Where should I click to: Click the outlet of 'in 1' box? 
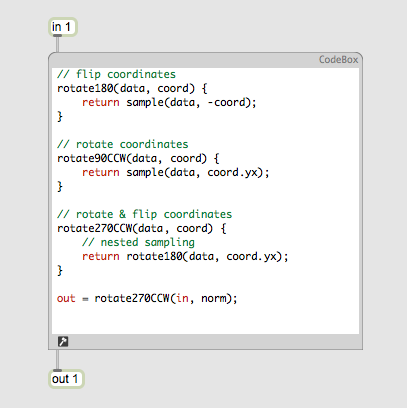(57, 35)
